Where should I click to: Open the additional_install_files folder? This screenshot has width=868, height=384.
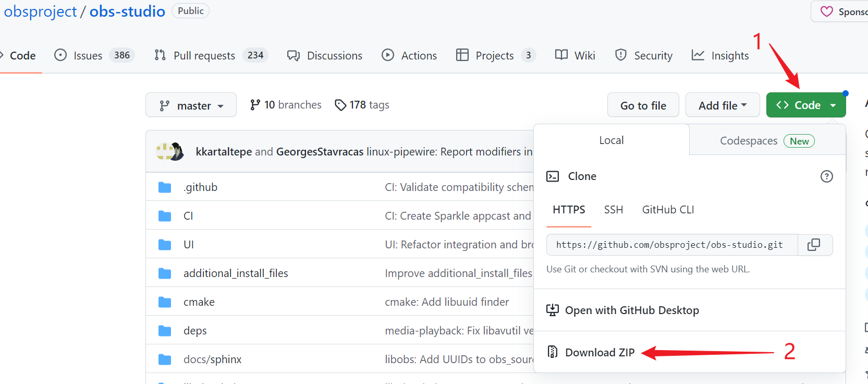coord(236,273)
